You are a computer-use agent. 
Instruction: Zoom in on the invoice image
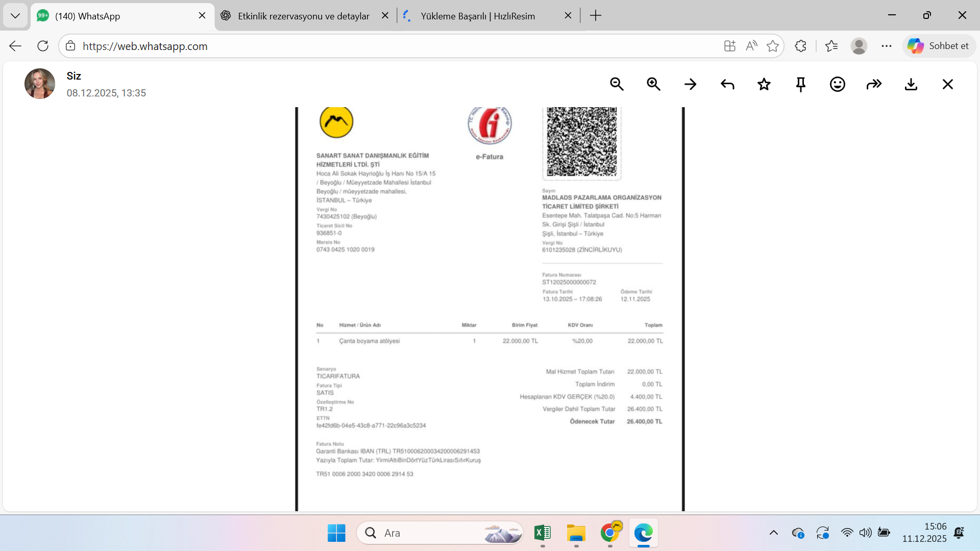pyautogui.click(x=653, y=84)
